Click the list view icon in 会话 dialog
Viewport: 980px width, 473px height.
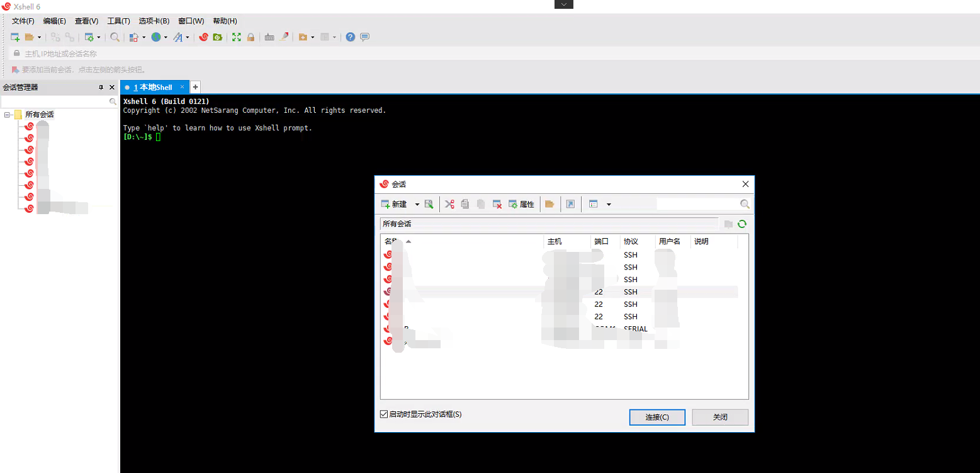point(593,204)
